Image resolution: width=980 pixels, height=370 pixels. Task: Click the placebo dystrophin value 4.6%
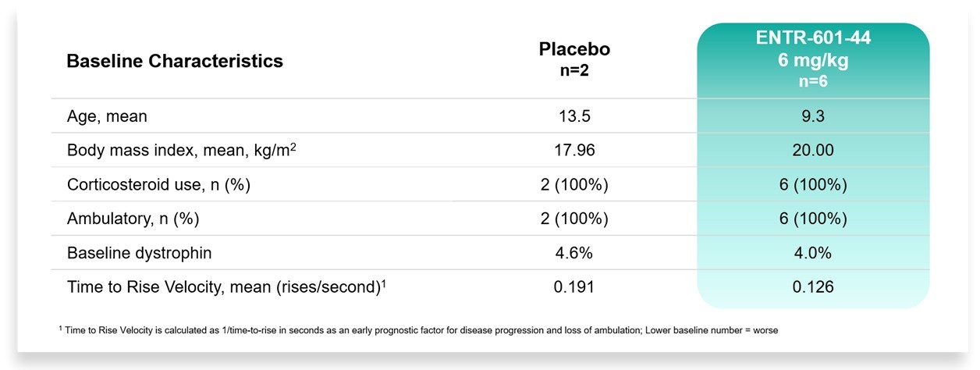tap(574, 253)
